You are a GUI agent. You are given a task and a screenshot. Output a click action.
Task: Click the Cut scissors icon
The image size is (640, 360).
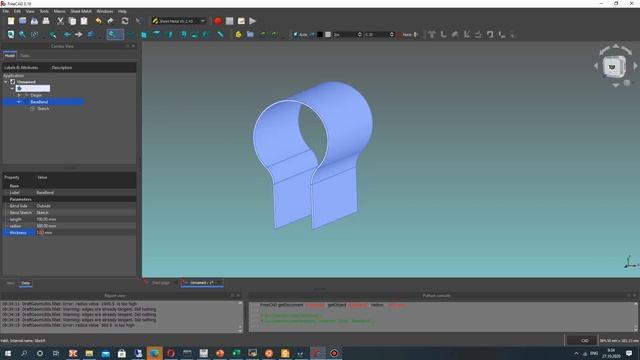pyautogui.click(x=60, y=21)
